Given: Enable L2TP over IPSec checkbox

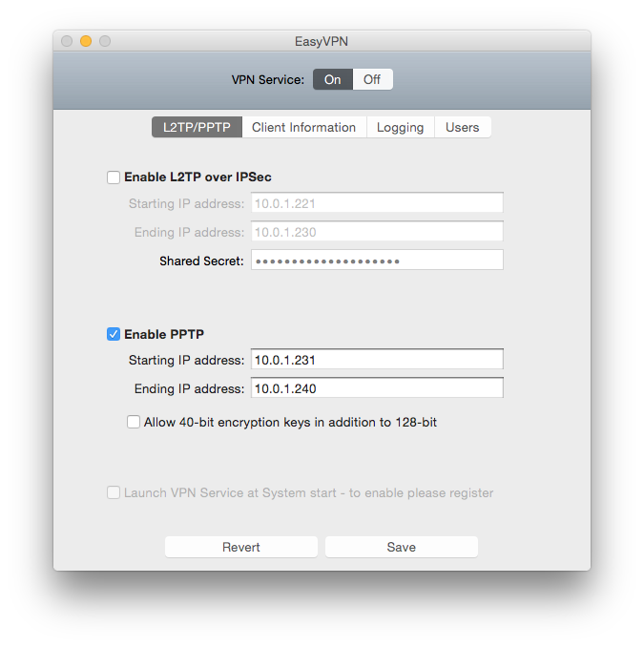Looking at the screenshot, I should tap(114, 177).
